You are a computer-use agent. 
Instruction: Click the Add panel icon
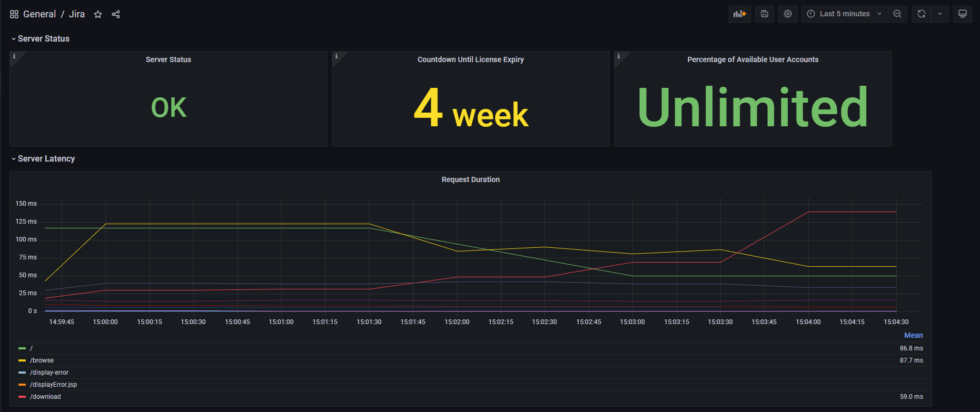pyautogui.click(x=739, y=14)
